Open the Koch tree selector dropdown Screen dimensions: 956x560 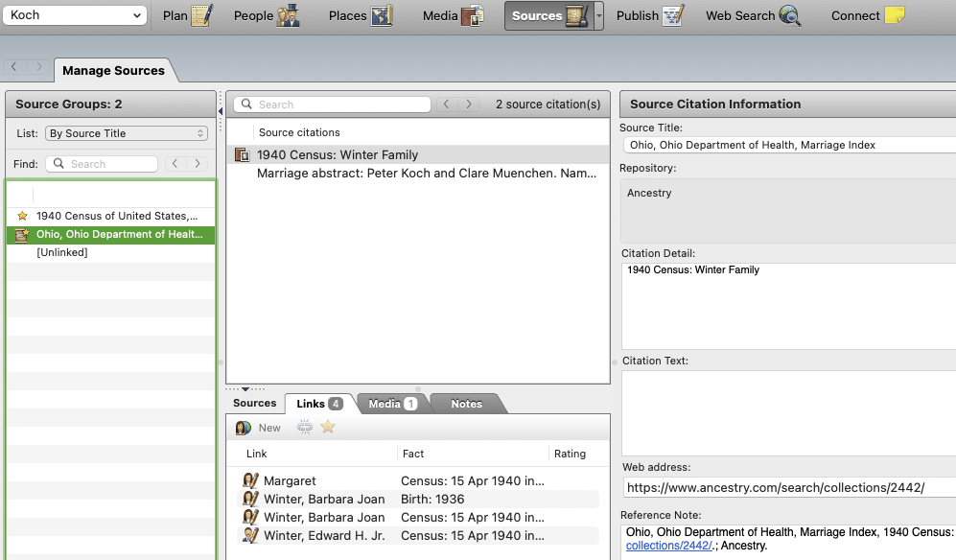coord(75,15)
